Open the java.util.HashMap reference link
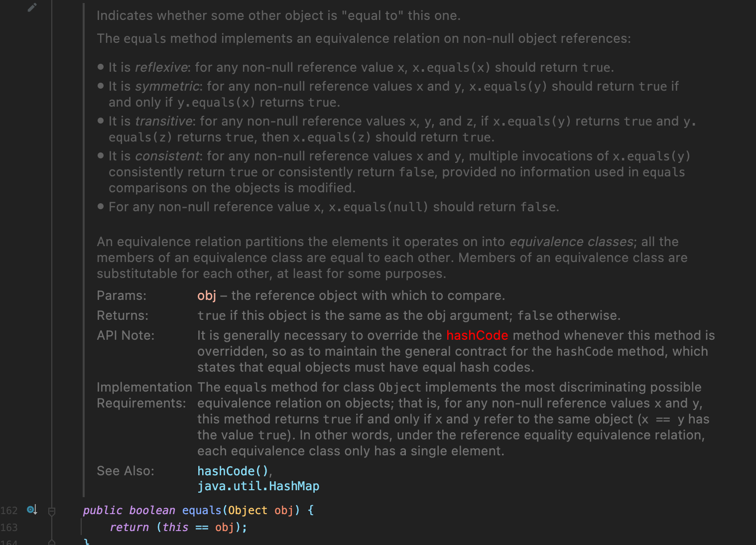 click(x=258, y=486)
